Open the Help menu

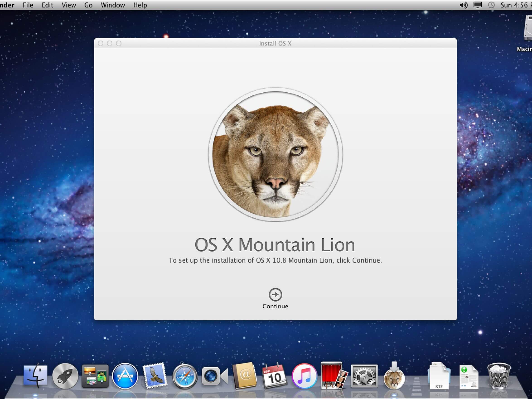(x=140, y=5)
